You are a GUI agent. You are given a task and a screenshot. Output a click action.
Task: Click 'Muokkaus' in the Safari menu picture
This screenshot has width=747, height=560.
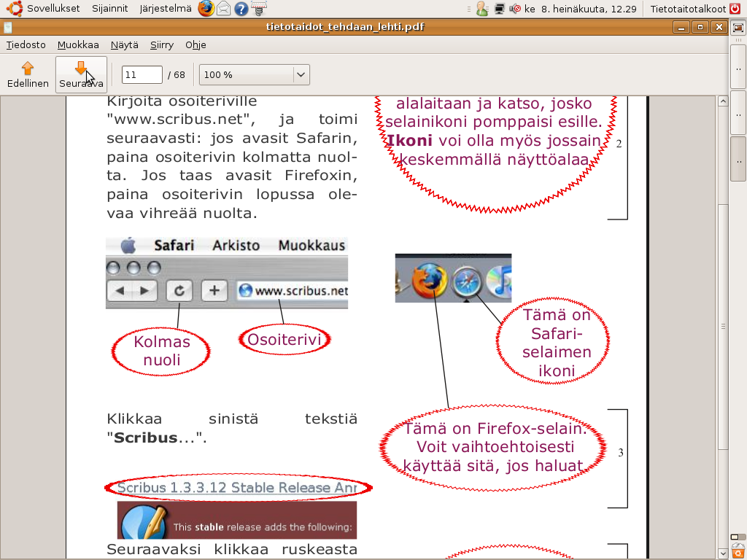tap(311, 245)
